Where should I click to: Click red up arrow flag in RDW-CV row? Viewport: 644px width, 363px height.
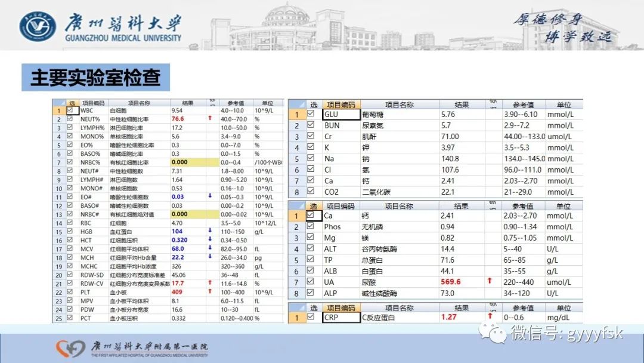210,282
